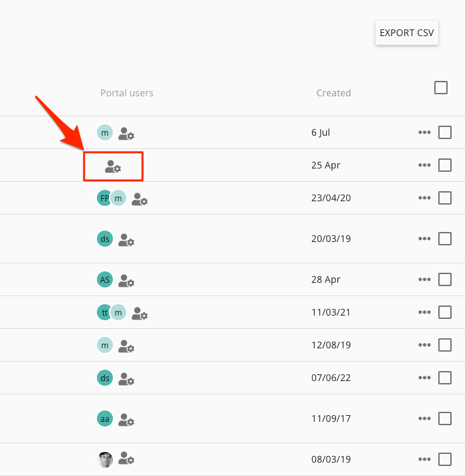465x476 pixels.
Task: Tick the checkbox for 07/06/22 row
Action: [445, 378]
